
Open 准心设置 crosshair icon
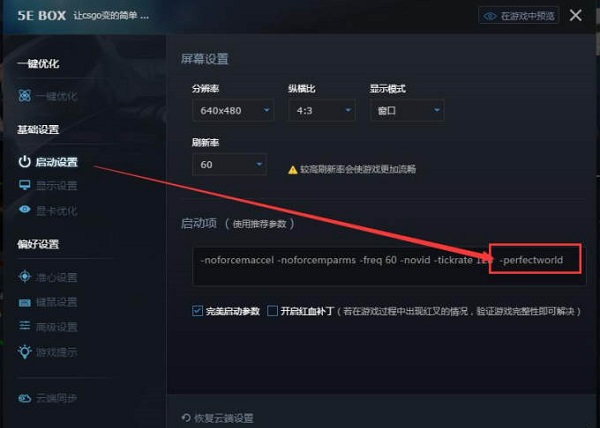(x=24, y=276)
